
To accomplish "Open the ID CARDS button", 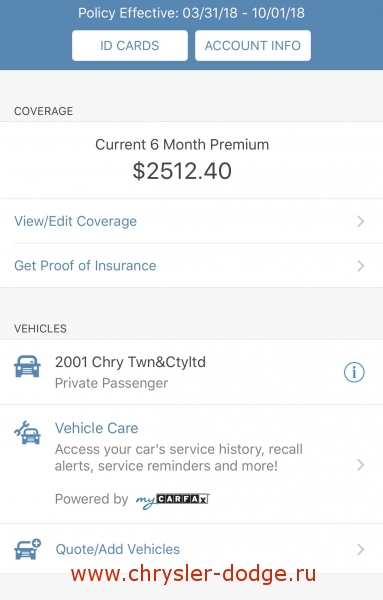I will pyautogui.click(x=130, y=46).
